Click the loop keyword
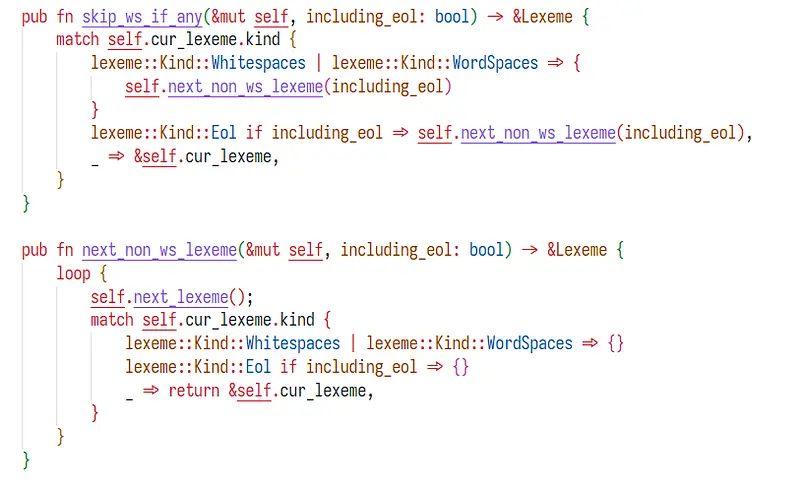The image size is (800, 484). (x=73, y=273)
